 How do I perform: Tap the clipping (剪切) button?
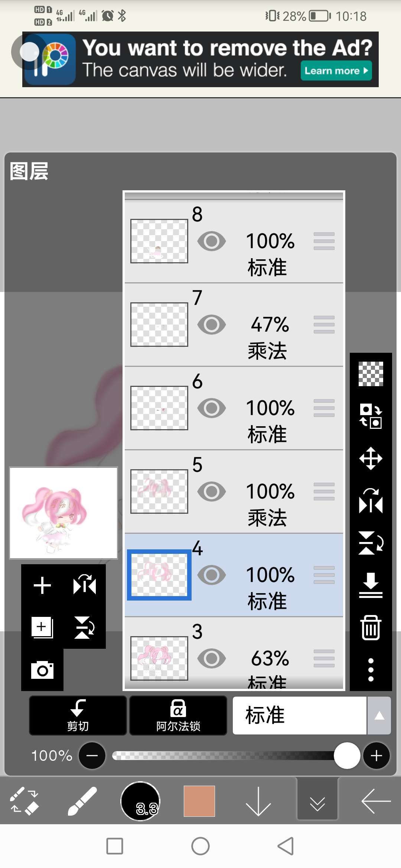coord(78,716)
